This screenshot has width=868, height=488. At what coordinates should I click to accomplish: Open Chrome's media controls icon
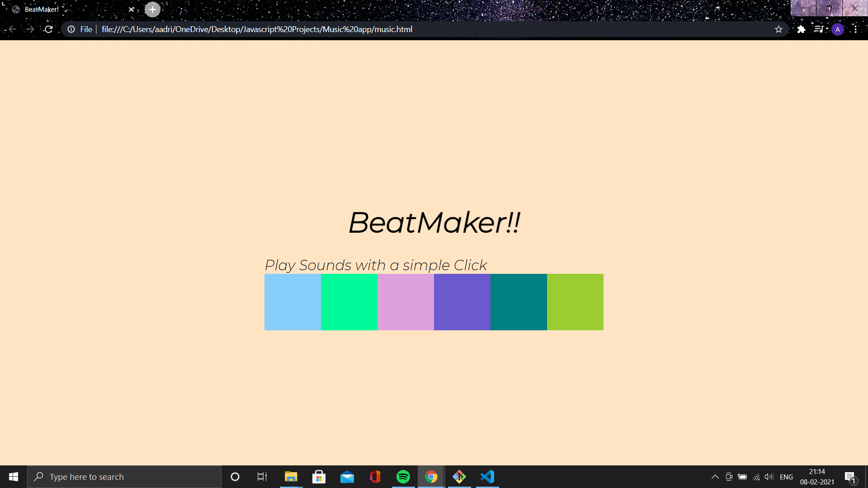pyautogui.click(x=819, y=29)
